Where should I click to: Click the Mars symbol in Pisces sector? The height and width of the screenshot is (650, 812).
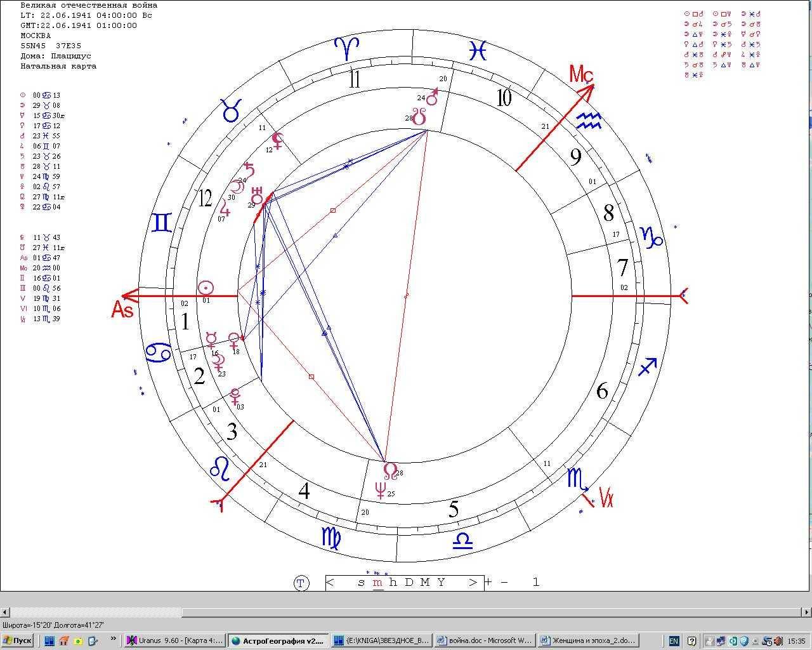click(433, 97)
